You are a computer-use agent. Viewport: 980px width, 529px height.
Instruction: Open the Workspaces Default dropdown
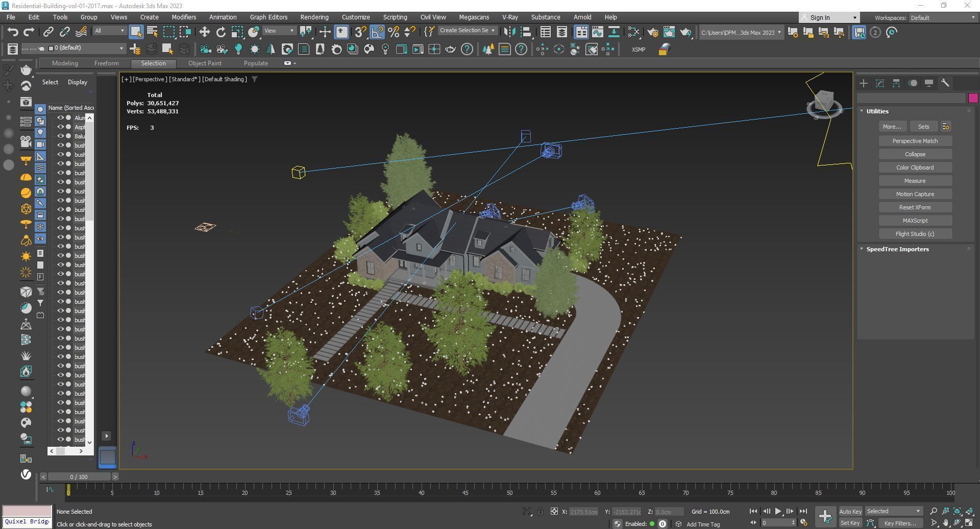click(x=942, y=18)
